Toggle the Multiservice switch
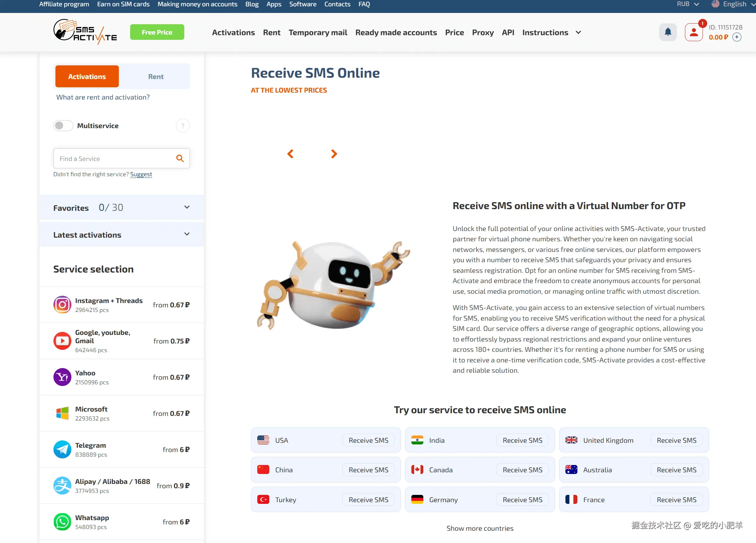The width and height of the screenshot is (756, 543). tap(63, 125)
